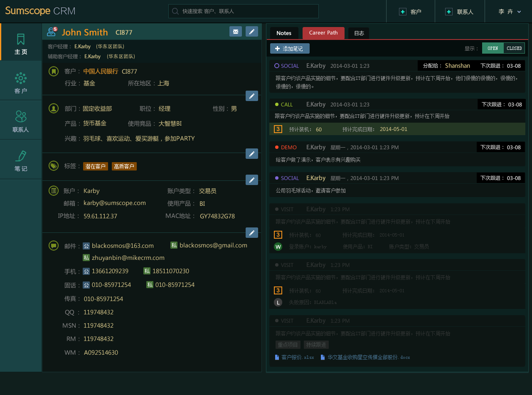The height and width of the screenshot is (395, 532).
Task: Open the 主页 sidebar section
Action: coord(21,42)
